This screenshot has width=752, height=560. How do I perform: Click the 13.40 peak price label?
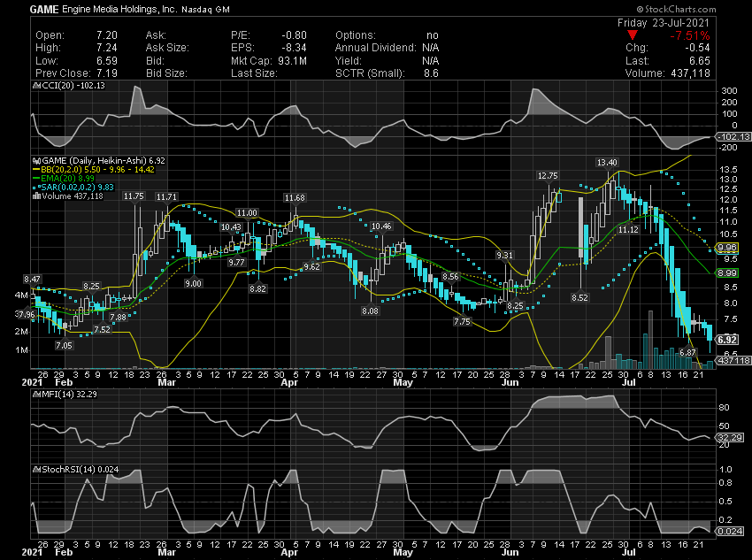607,163
